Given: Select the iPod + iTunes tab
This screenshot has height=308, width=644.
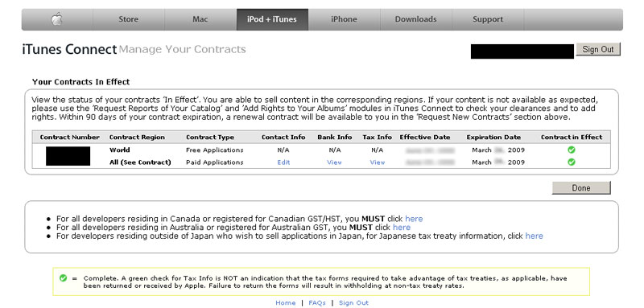Looking at the screenshot, I should (x=272, y=19).
